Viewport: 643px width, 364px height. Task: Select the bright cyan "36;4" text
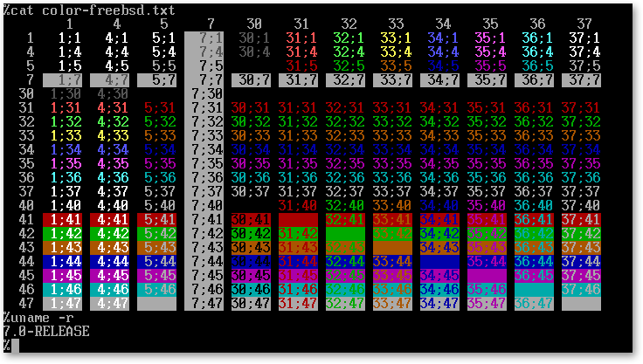[537, 52]
